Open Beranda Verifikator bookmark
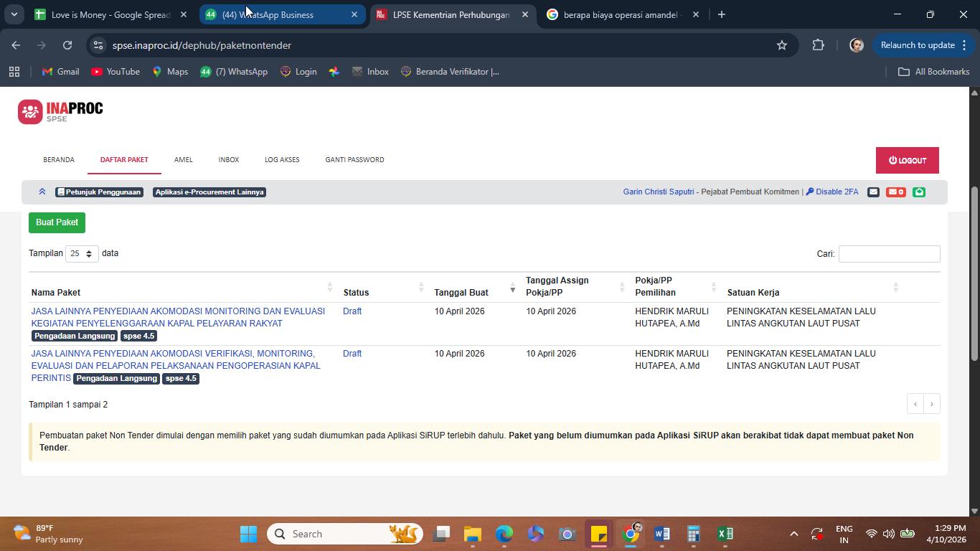 [450, 72]
